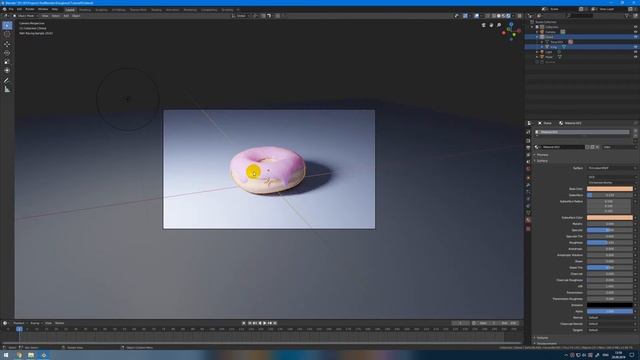This screenshot has width=640, height=360.
Task: Select the Move tool
Action: [x=7, y=44]
